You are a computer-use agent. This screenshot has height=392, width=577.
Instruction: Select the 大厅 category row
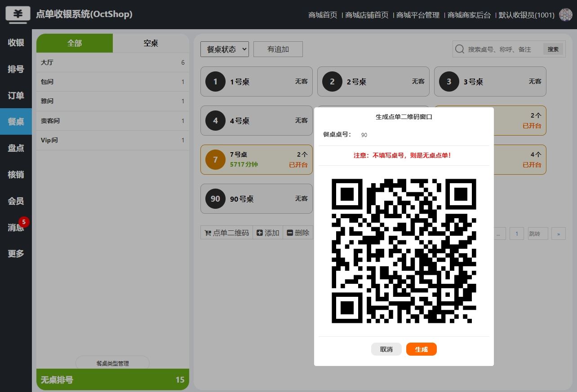[113, 62]
